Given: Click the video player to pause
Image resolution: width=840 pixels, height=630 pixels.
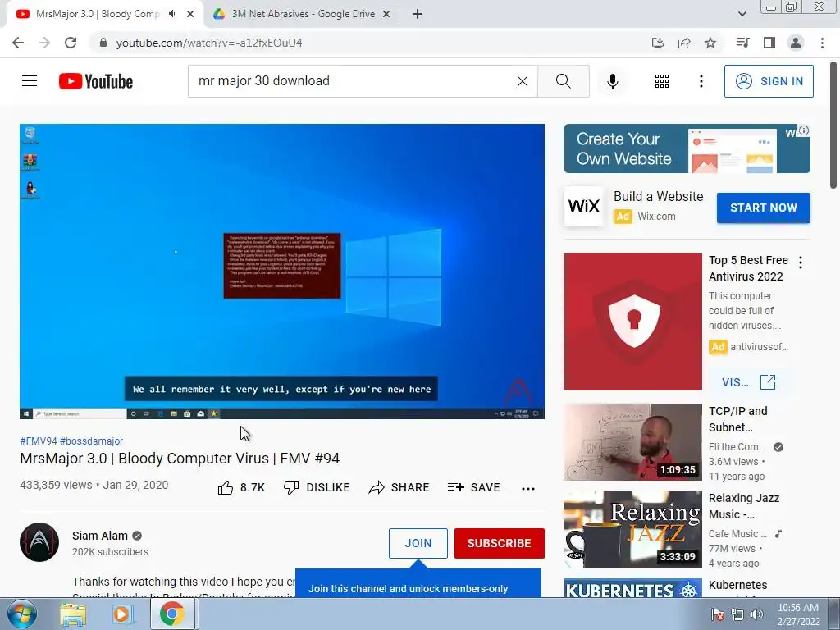Looking at the screenshot, I should (x=282, y=271).
